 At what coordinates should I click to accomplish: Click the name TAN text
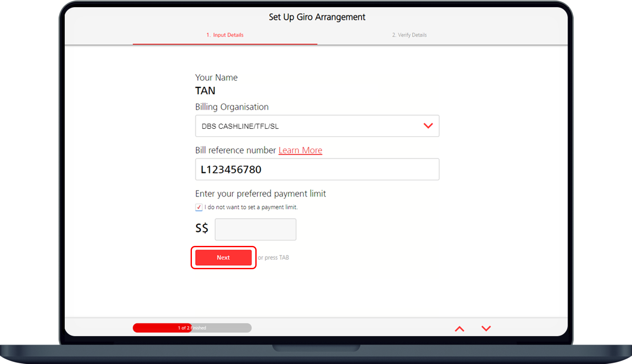tap(205, 91)
